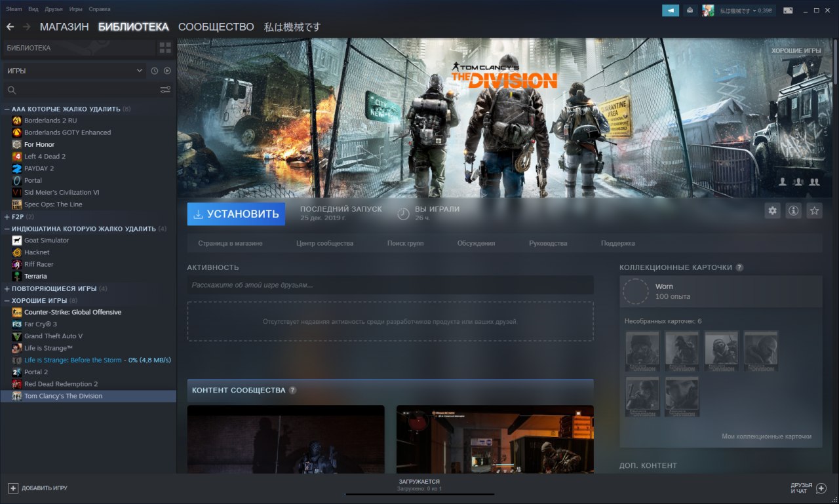
Task: Click the PAYDAY 2 icon
Action: (x=17, y=168)
